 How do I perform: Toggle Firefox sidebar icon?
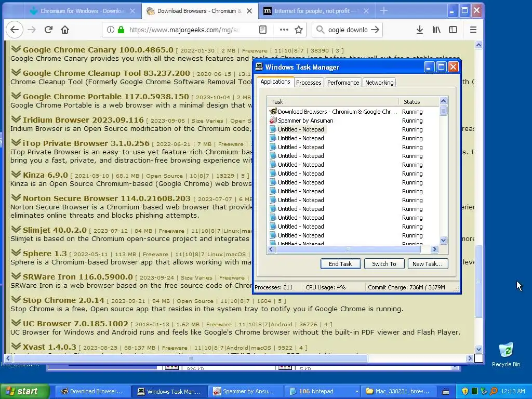coord(453,30)
